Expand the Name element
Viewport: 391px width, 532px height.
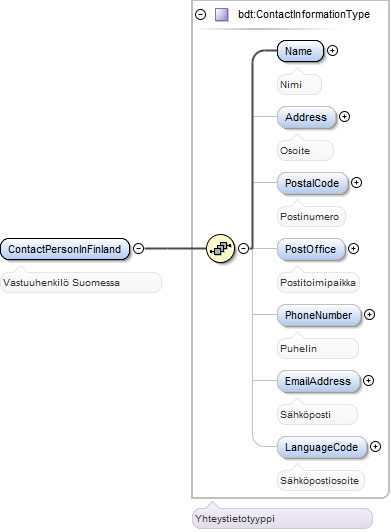(x=332, y=51)
